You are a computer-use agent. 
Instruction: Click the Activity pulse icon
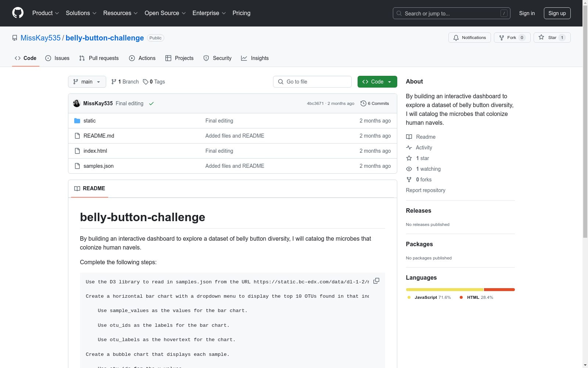[409, 148]
